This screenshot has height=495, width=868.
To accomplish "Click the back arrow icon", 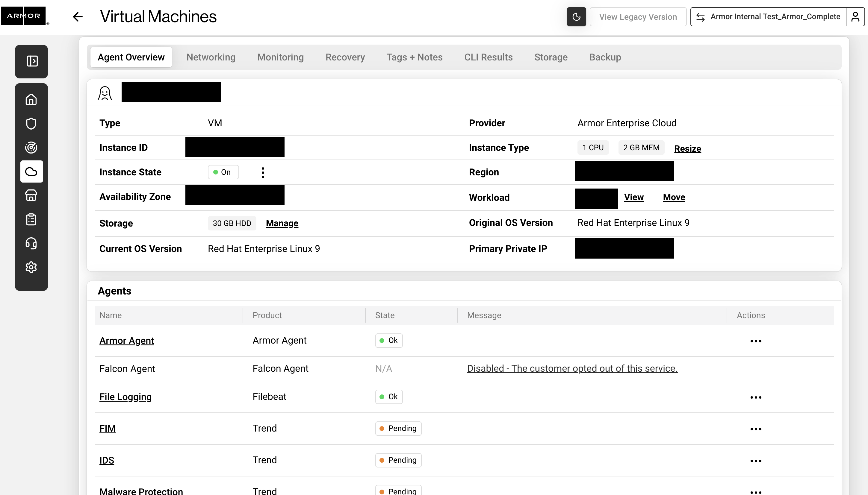I will [x=78, y=17].
